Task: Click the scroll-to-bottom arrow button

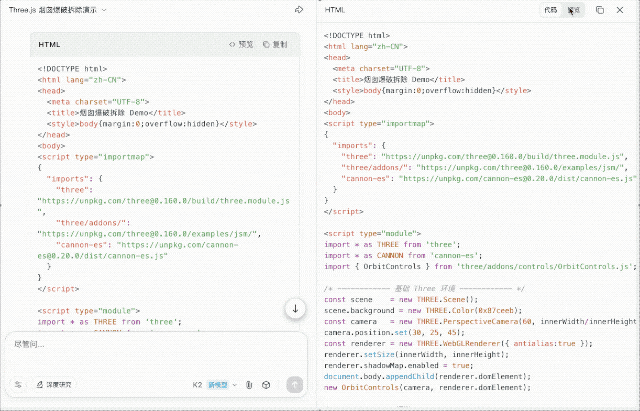Action: pyautogui.click(x=295, y=309)
